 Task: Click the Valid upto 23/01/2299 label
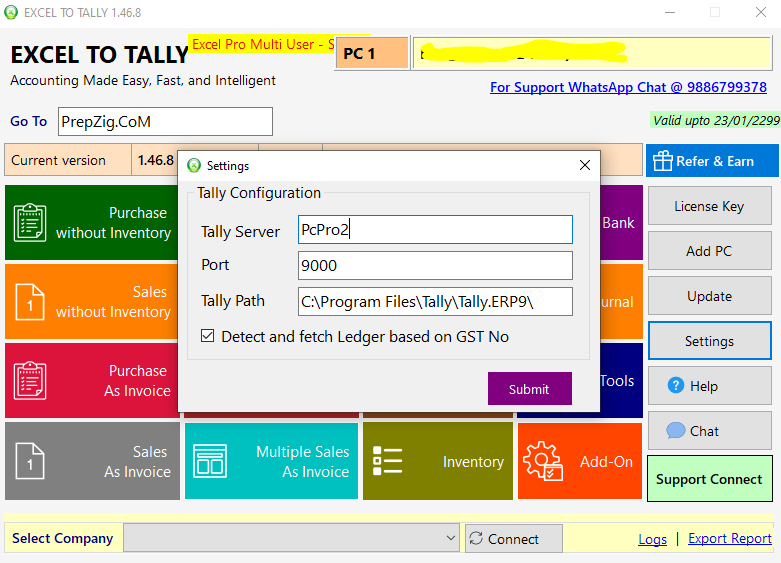pyautogui.click(x=715, y=121)
